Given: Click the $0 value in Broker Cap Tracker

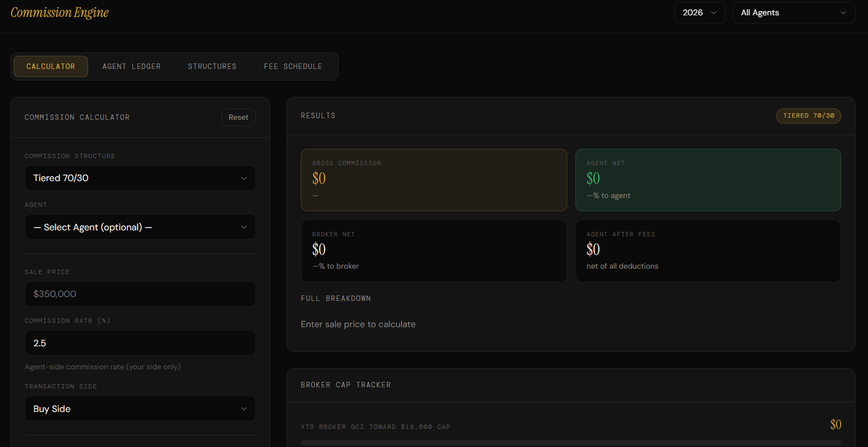Looking at the screenshot, I should coord(836,425).
